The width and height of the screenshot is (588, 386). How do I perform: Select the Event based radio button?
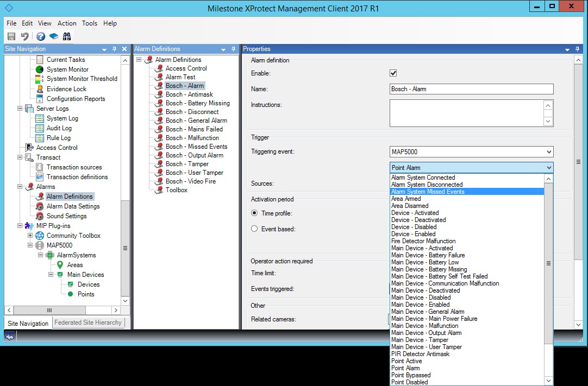tap(254, 229)
